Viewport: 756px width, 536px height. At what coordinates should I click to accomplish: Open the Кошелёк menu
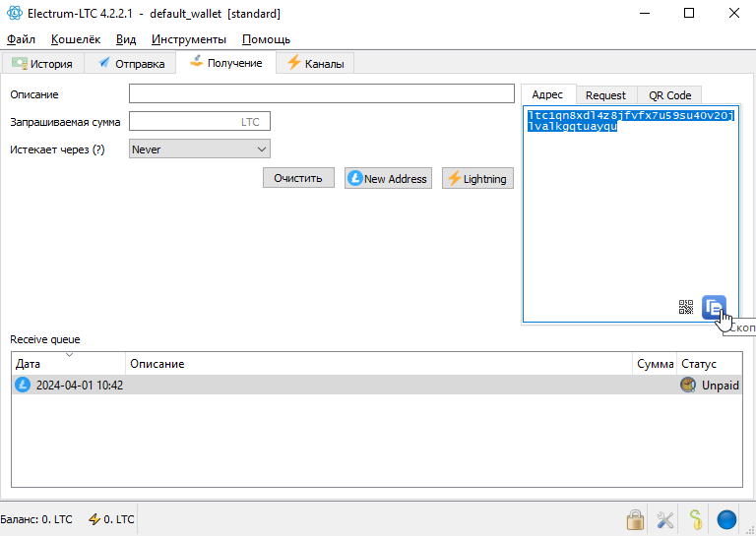[76, 39]
